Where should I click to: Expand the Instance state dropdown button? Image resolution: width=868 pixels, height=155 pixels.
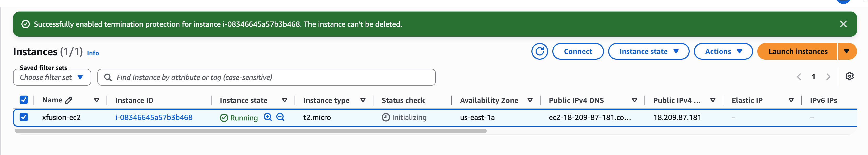648,51
